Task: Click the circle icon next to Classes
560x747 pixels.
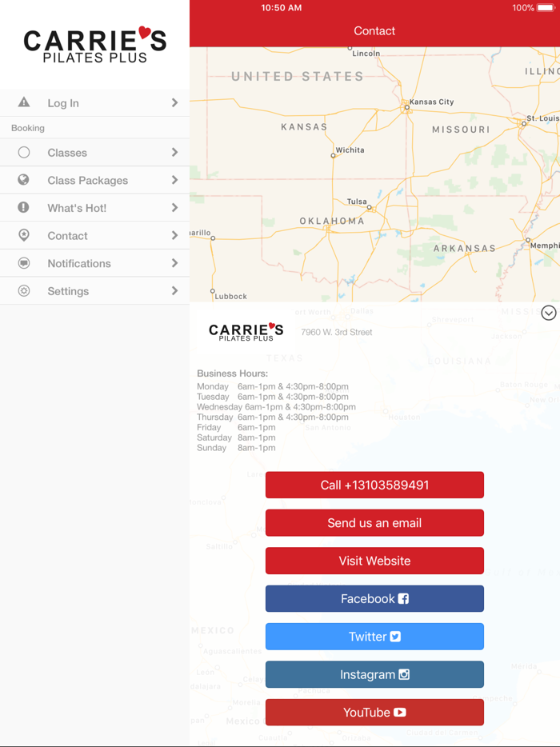Action: [24, 152]
